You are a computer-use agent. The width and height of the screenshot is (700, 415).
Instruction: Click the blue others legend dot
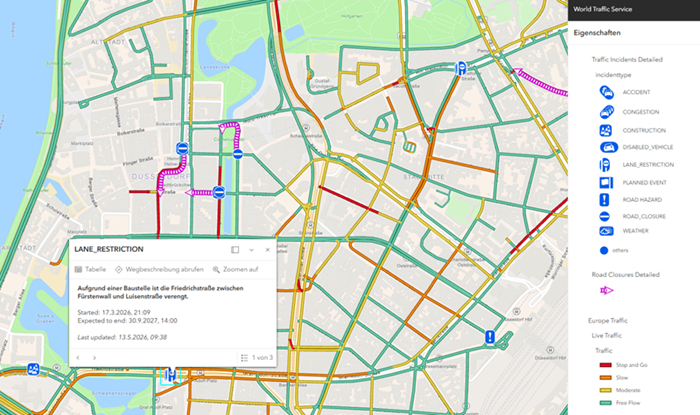604,250
